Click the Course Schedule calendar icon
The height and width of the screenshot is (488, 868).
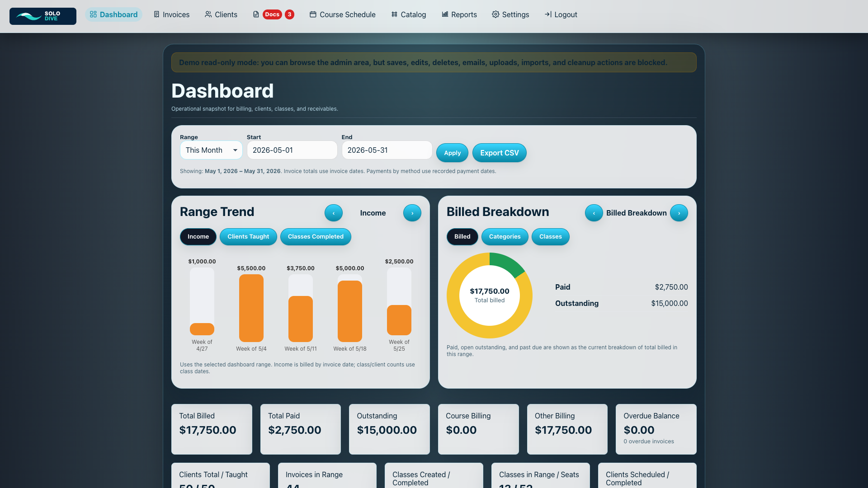[x=313, y=14]
